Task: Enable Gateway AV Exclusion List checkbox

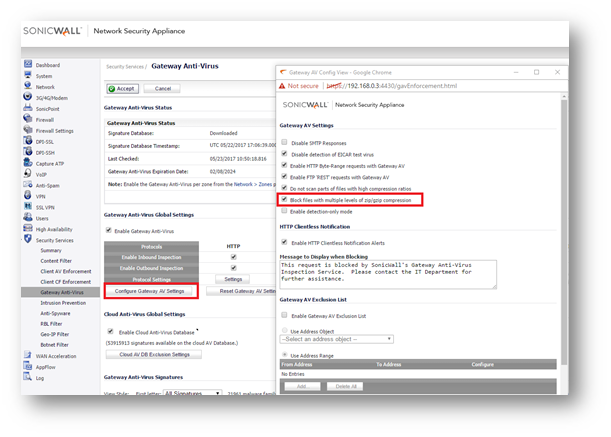Action: tap(284, 315)
